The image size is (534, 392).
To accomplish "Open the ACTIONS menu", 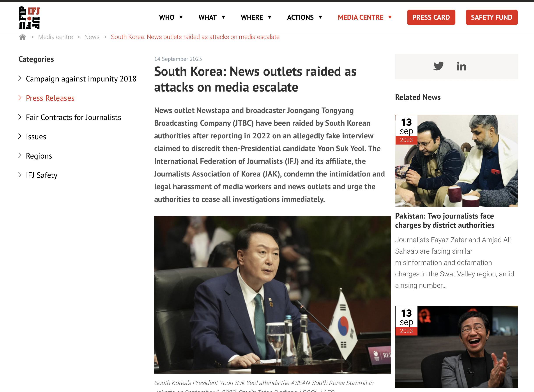I will coord(304,17).
